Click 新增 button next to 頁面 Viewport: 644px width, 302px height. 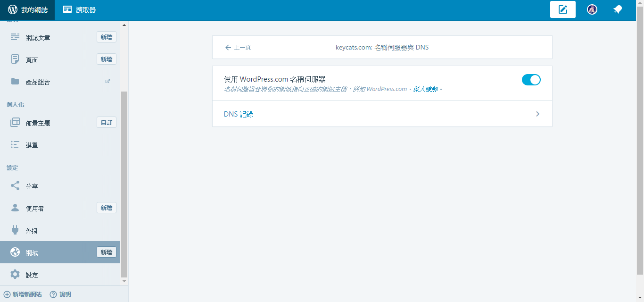(107, 59)
